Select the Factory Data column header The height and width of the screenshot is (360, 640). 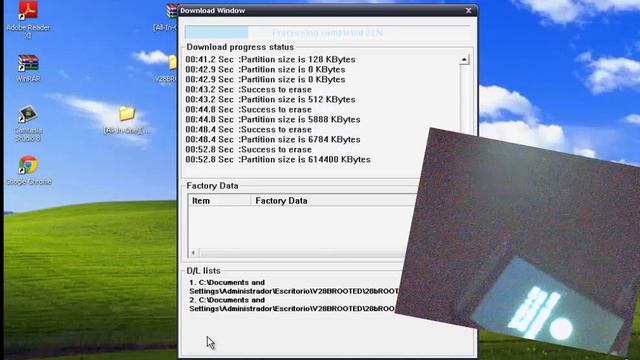(x=335, y=200)
